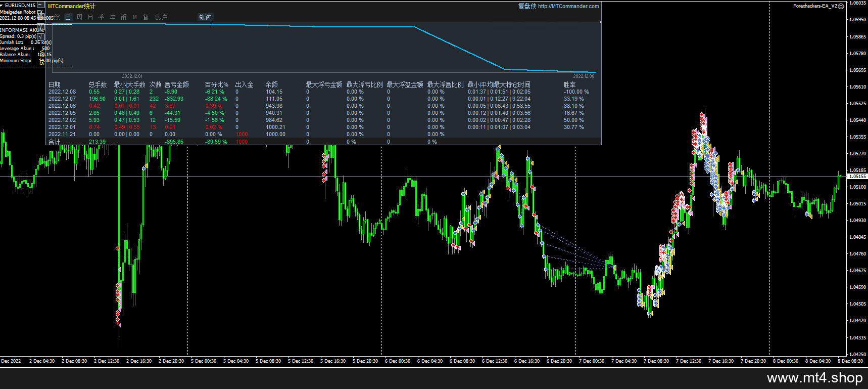Click the 5 Dec 00:30 time axis label
Image resolution: width=868 pixels, height=389 pixels.
204,361
